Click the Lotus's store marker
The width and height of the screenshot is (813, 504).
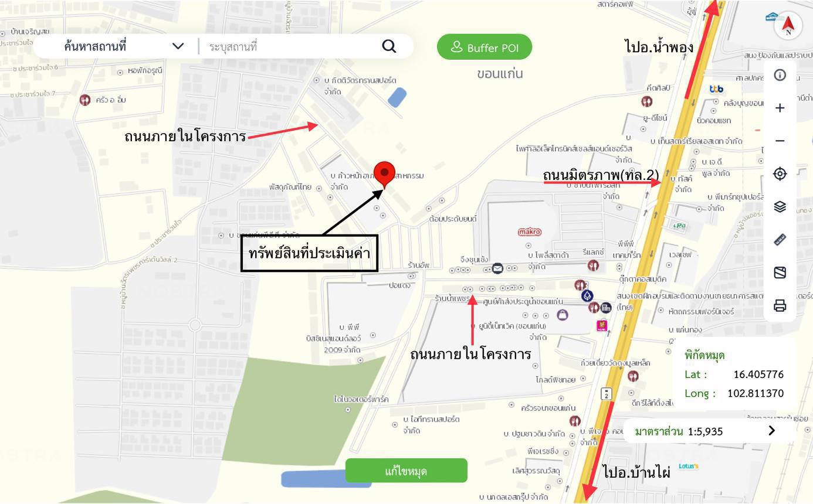tap(689, 466)
